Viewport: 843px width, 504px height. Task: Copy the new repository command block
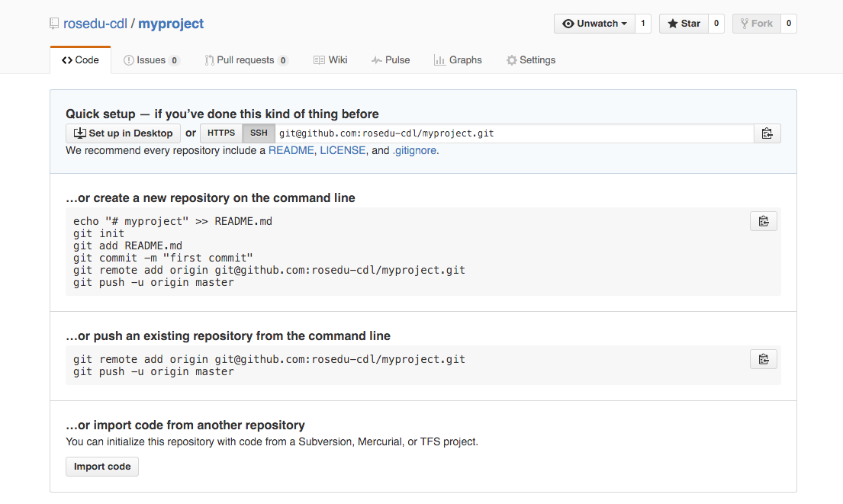[764, 221]
